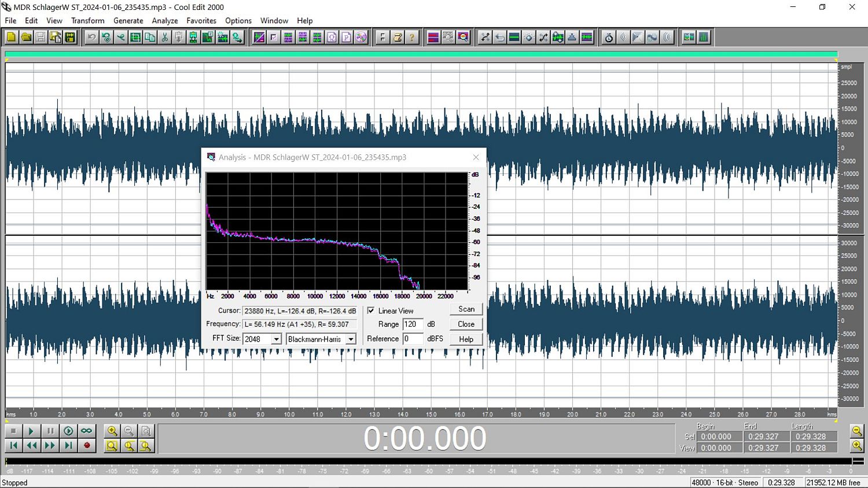Open the Favorites menu
868x488 pixels.
point(201,20)
